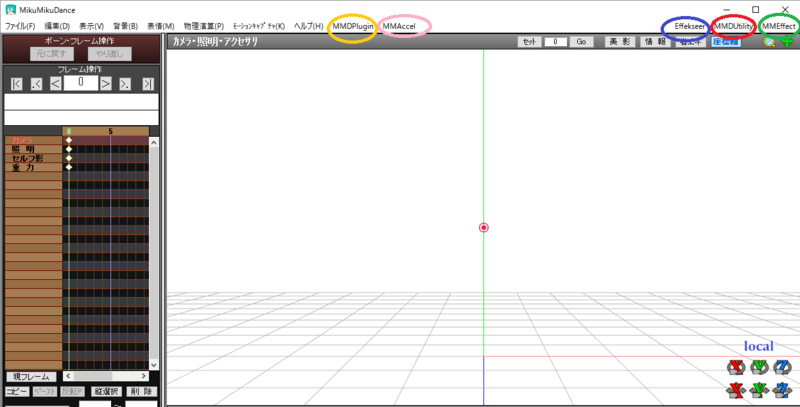
Task: Click the frame number field in フレーム操作
Action: (81, 83)
